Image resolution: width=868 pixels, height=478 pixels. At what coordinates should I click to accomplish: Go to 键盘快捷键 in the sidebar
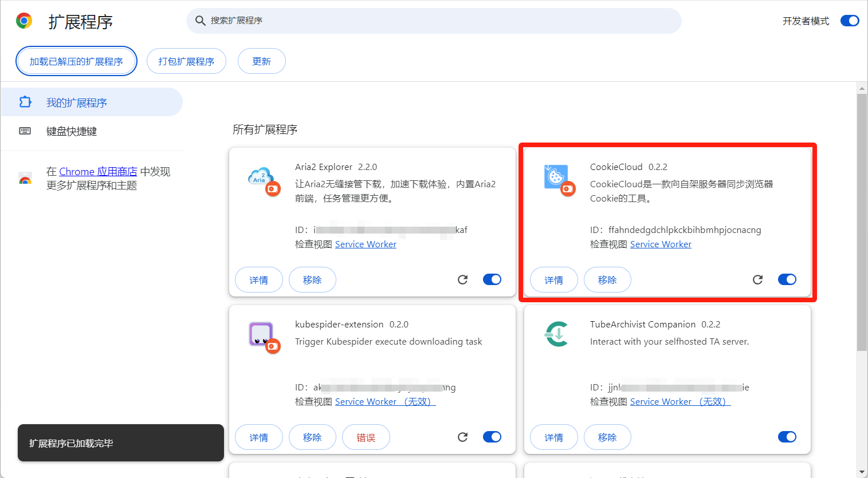tap(72, 131)
